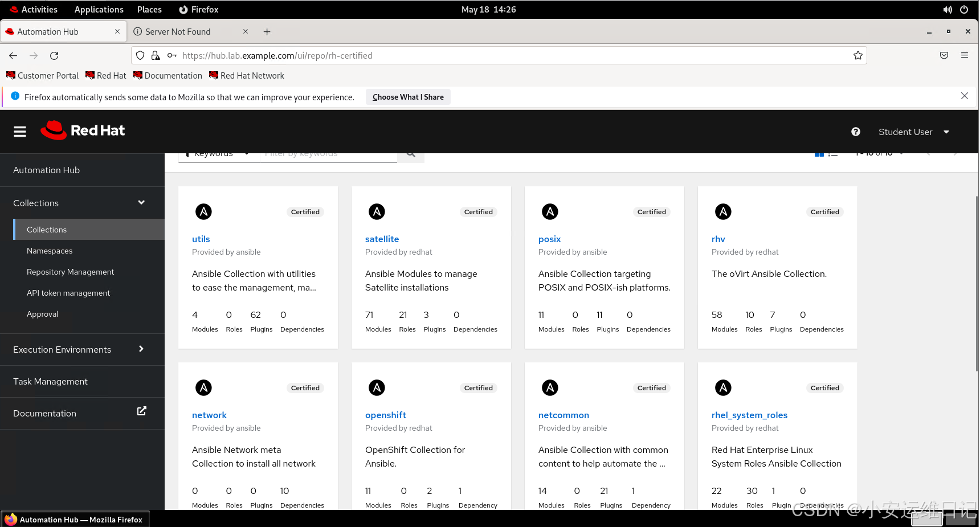The width and height of the screenshot is (980, 527).
Task: Open the Activities overview
Action: coord(33,9)
